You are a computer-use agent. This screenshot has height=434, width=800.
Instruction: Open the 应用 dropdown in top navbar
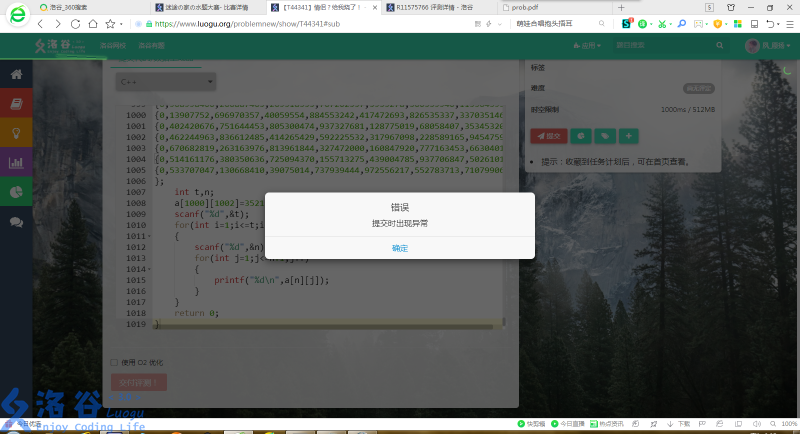click(593, 45)
